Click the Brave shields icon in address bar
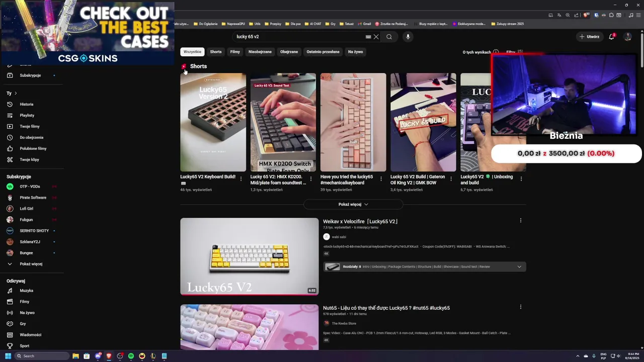Viewport: 644px width, 362px height. point(586,15)
